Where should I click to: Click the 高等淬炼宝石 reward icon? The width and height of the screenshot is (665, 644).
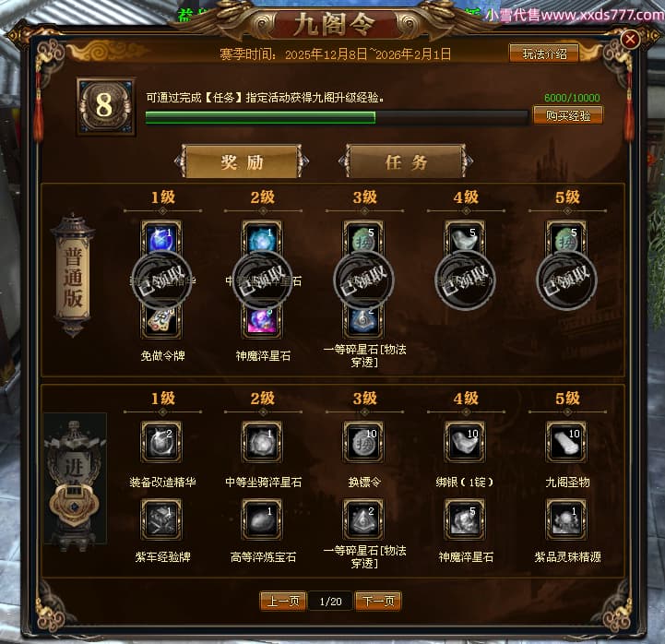point(262,519)
